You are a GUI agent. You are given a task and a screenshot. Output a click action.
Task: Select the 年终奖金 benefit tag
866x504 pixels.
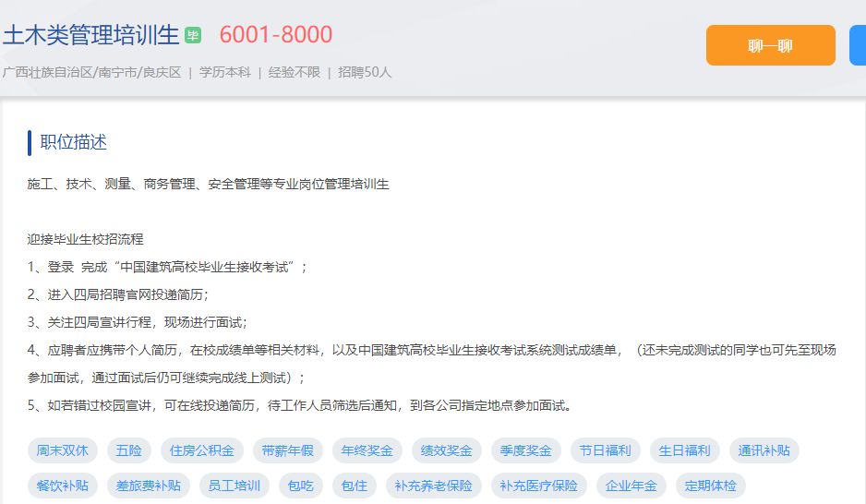pyautogui.click(x=367, y=450)
